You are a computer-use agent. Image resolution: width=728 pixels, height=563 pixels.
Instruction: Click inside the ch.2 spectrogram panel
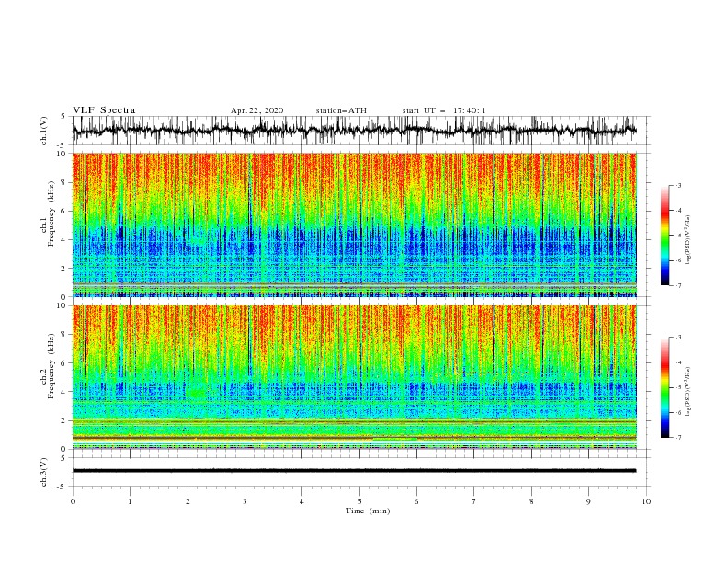(x=354, y=377)
